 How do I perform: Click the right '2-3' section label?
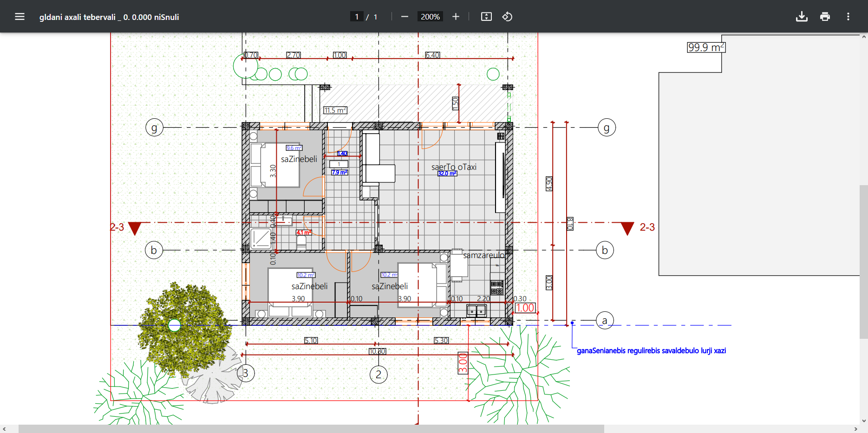(647, 227)
